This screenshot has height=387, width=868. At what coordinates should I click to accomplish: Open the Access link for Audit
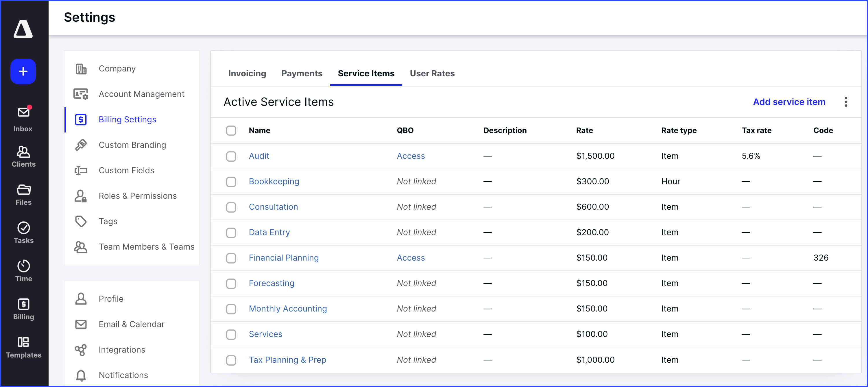pos(411,156)
